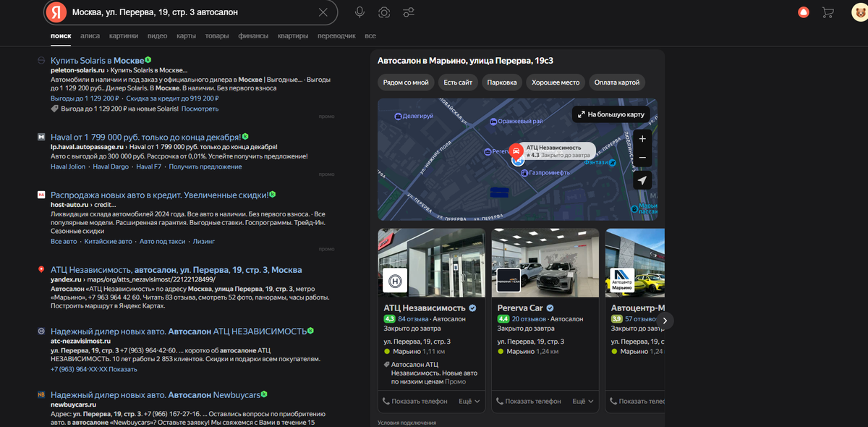Expand map with 'На большую карту'
This screenshot has height=427, width=868.
[x=610, y=114]
